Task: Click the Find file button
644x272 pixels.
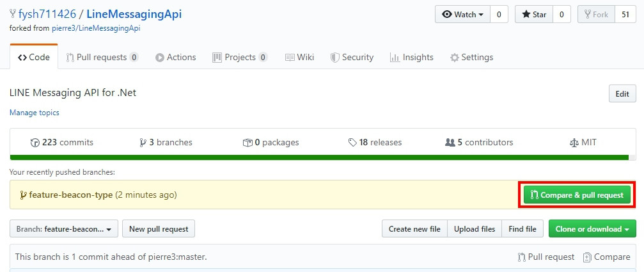Action: 522,229
